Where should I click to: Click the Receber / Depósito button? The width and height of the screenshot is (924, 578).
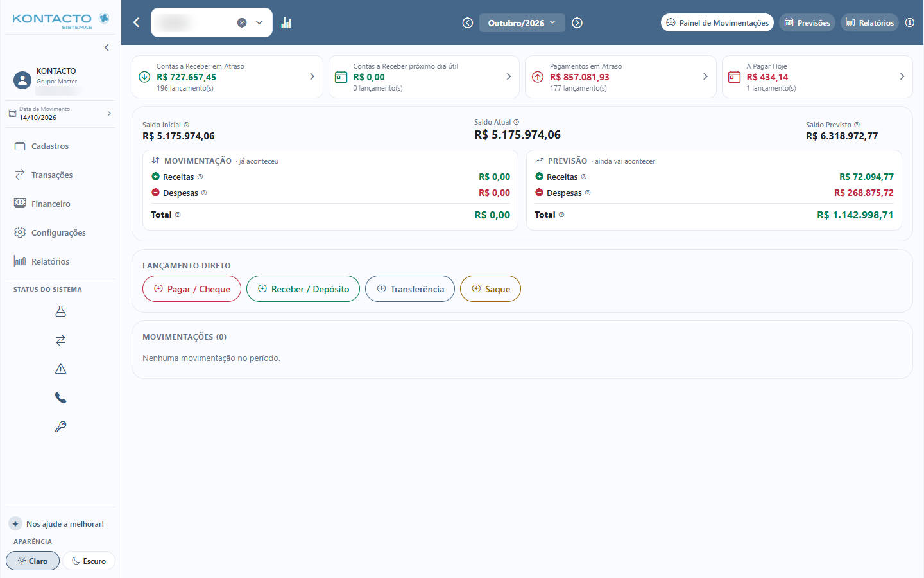pyautogui.click(x=304, y=289)
